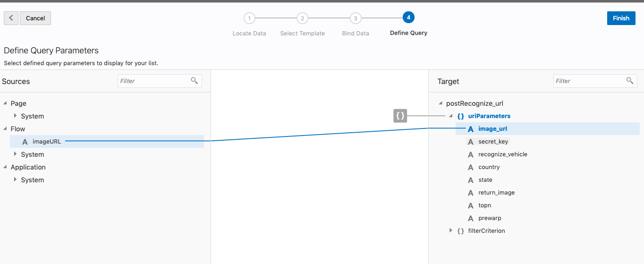Go to step 1 Locate Data

coord(249,18)
